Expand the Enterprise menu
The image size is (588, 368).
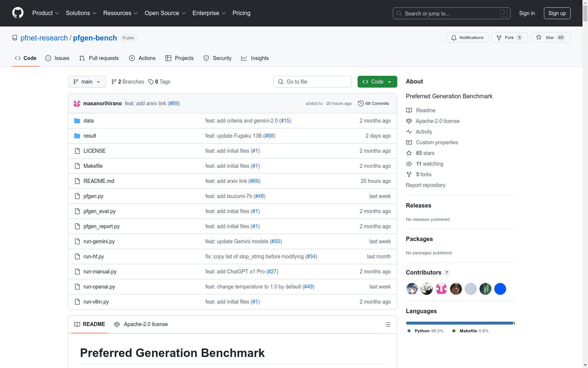coord(209,13)
